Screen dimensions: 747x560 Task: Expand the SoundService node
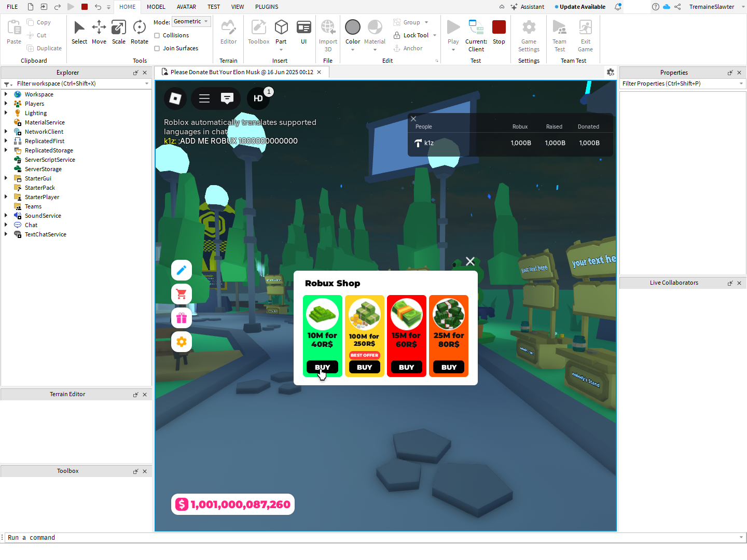pos(6,216)
